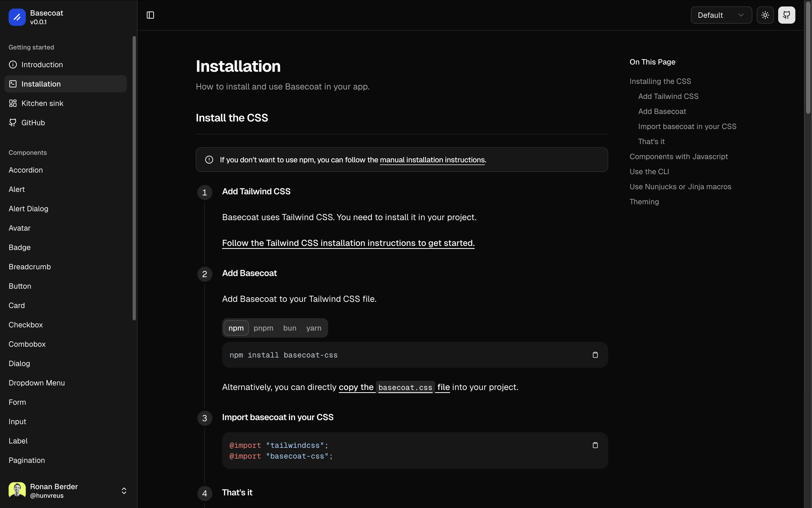This screenshot has height=508, width=812.
Task: Click Ronan Berder avatar thumbnail
Action: click(17, 491)
